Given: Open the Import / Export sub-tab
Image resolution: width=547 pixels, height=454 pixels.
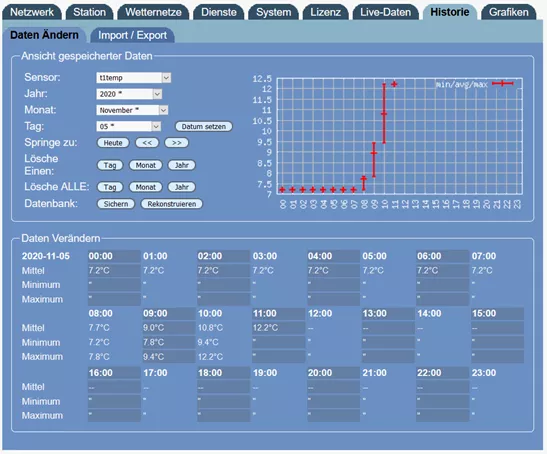Looking at the screenshot, I should coord(132,35).
